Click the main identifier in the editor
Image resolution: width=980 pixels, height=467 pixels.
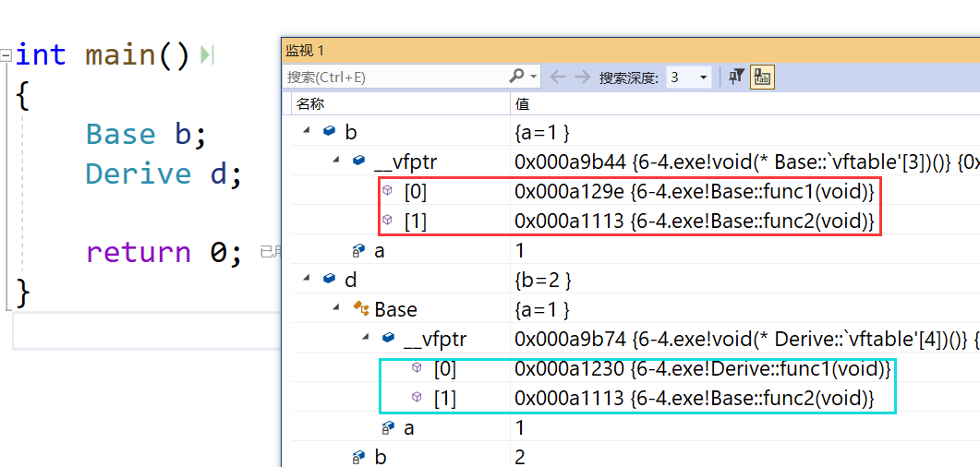point(120,55)
